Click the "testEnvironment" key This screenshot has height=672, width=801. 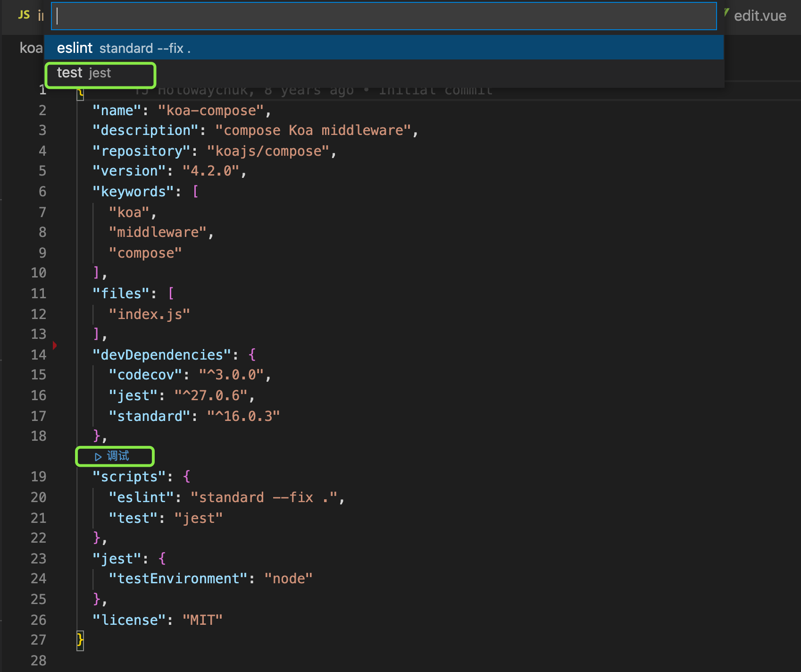pos(178,579)
